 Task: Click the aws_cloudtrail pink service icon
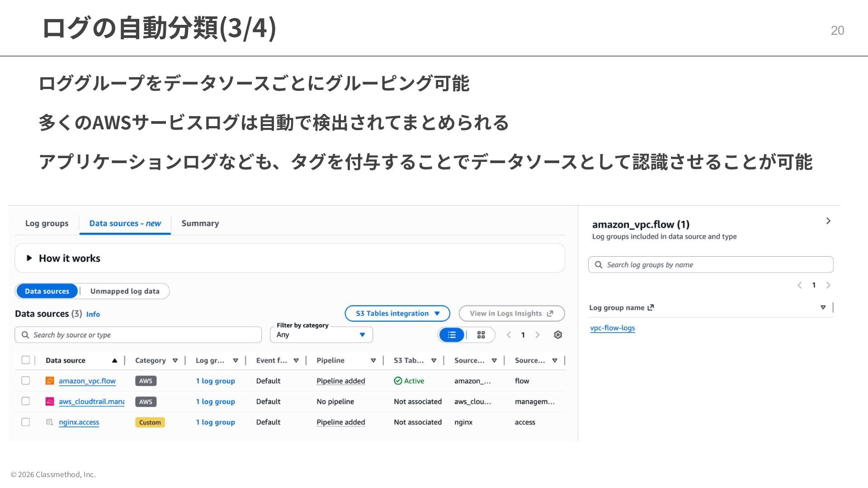point(50,402)
